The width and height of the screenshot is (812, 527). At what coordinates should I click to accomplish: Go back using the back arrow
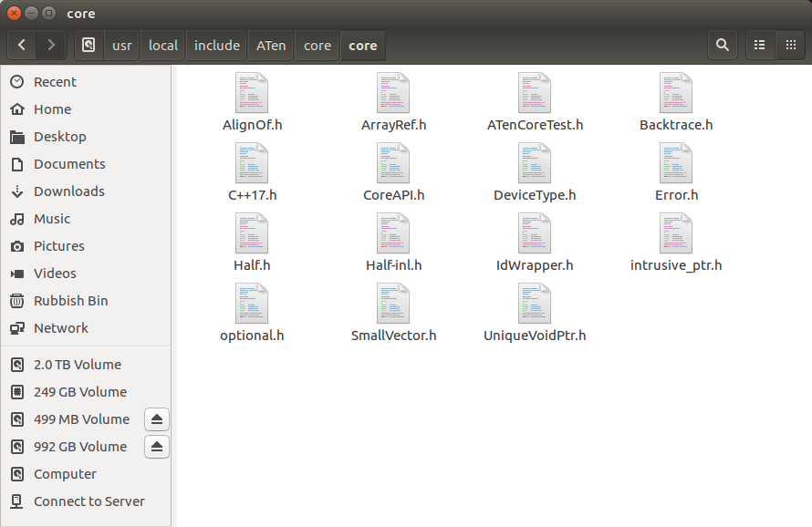point(20,45)
